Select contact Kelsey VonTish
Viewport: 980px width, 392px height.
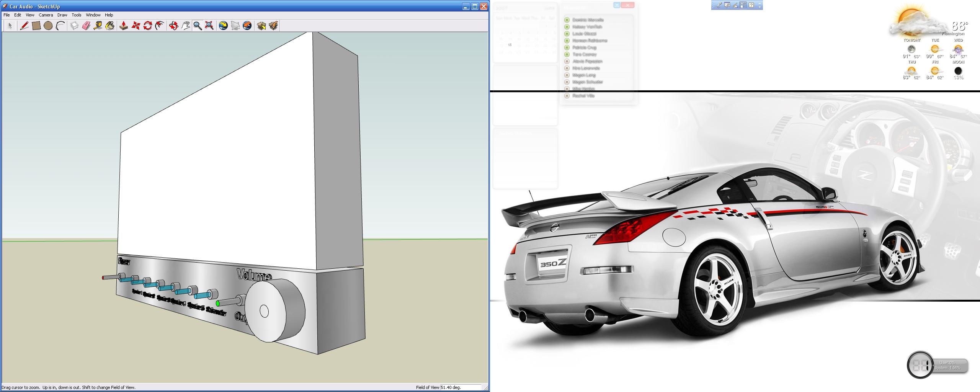[587, 27]
